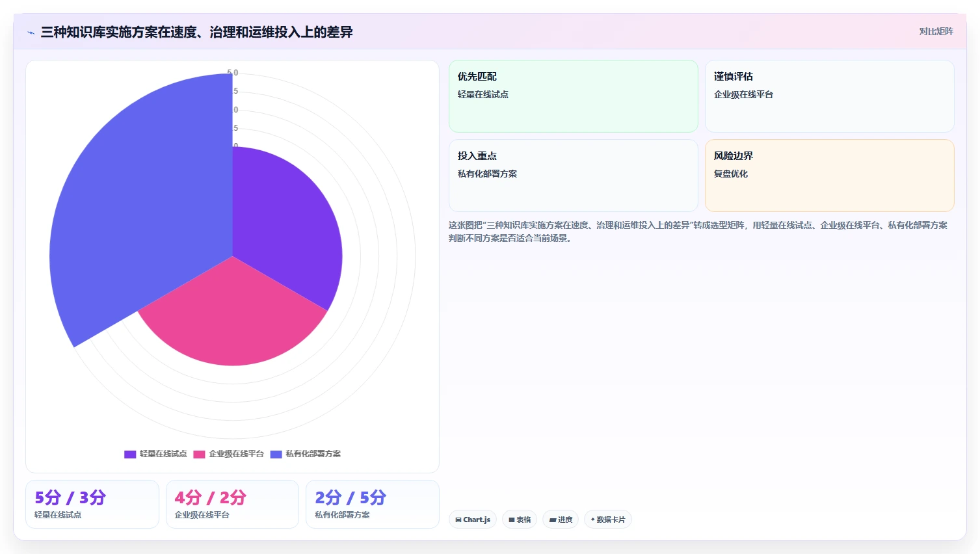Toggle the 轻量在线试点 legend swatch

130,454
